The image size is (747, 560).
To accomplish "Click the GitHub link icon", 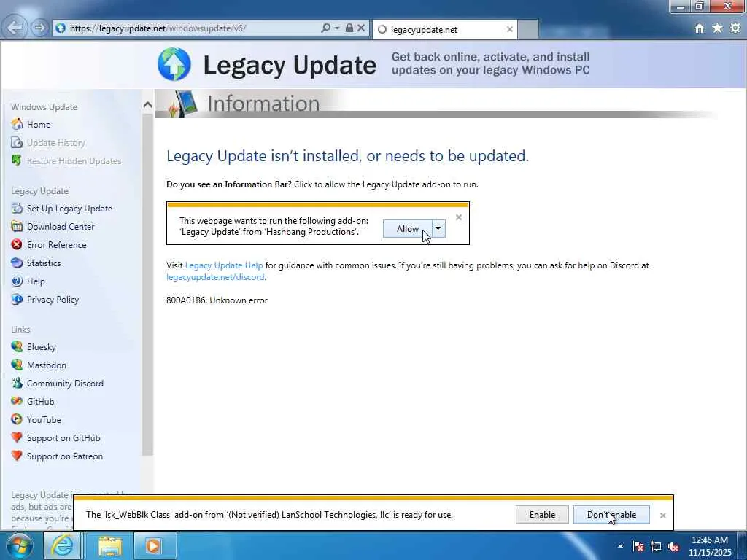I will [17, 401].
